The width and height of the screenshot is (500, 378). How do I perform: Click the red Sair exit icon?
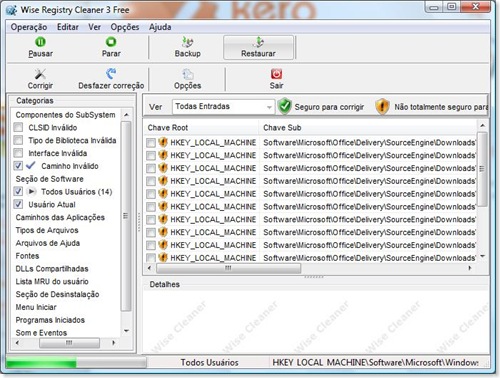[x=276, y=74]
